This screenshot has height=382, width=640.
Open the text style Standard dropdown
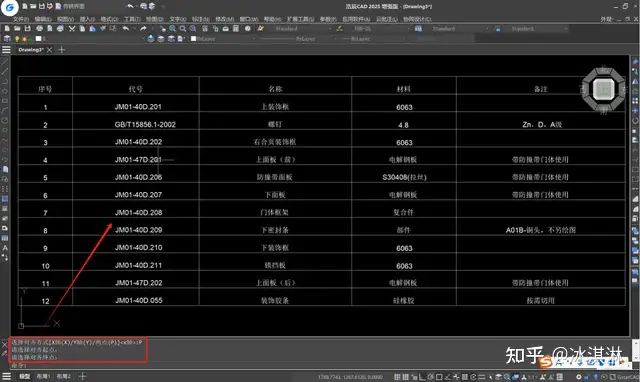tap(303, 29)
